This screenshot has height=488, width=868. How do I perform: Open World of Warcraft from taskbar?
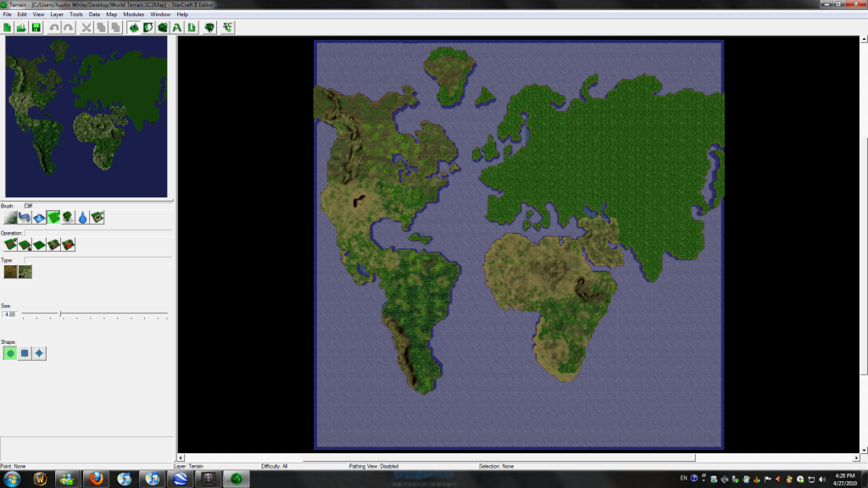point(40,479)
